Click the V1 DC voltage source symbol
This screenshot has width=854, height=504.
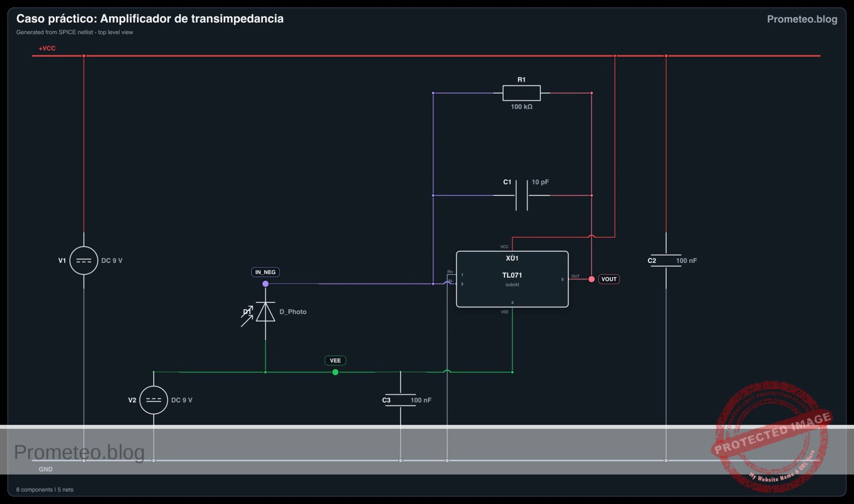[x=84, y=261]
